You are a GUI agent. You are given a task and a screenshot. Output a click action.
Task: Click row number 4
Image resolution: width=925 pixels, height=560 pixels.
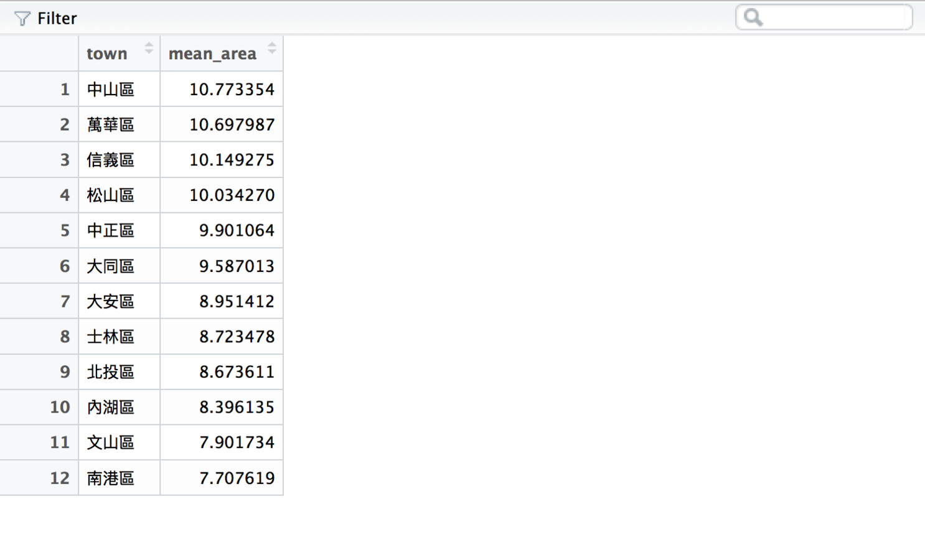pyautogui.click(x=65, y=195)
